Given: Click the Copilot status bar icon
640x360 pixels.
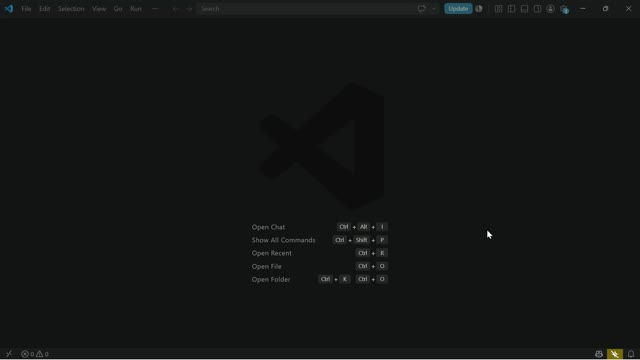Looking at the screenshot, I should (x=599, y=354).
